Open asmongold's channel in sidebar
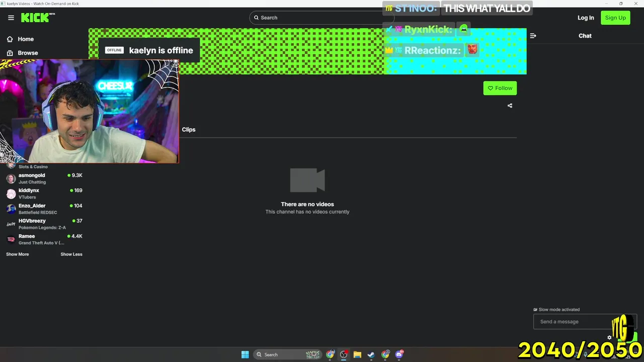Screen dimensions: 644x362 point(44,178)
